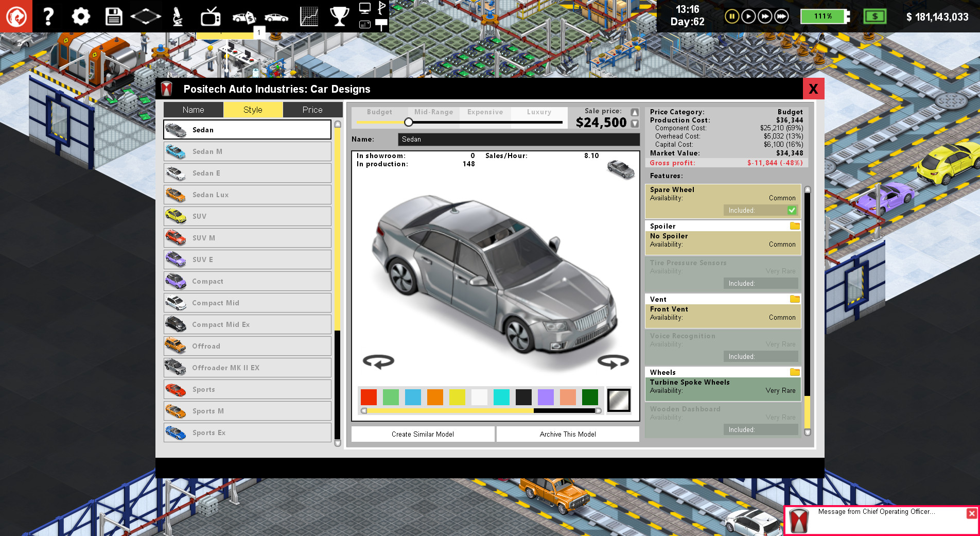Screen dimensions: 980x536
Task: Open the settings gear icon
Action: pos(80,16)
